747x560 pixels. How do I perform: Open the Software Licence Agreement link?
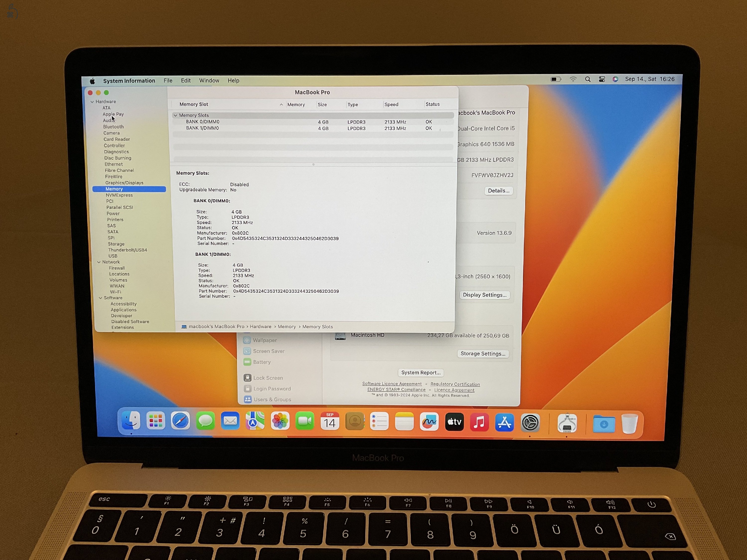[392, 384]
